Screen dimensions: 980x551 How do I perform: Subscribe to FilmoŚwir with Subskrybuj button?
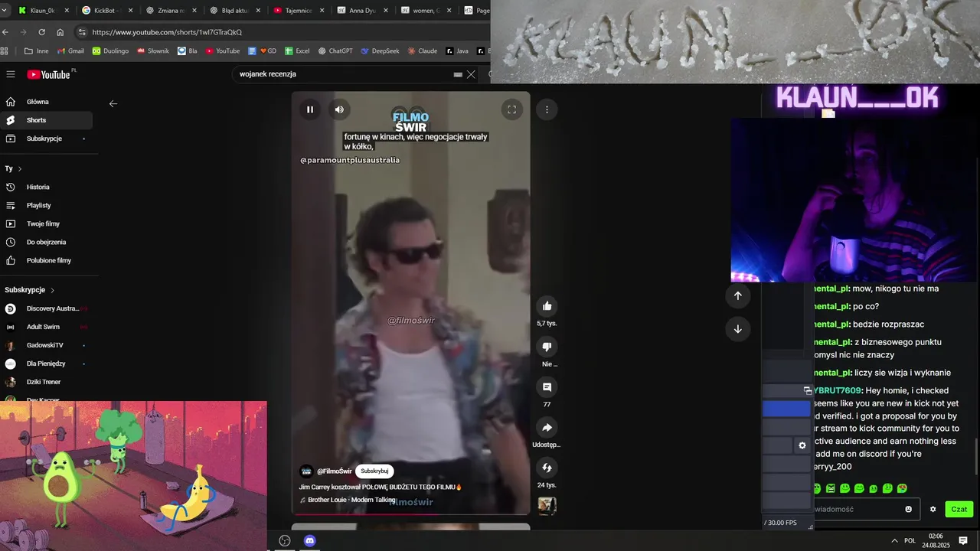(374, 471)
